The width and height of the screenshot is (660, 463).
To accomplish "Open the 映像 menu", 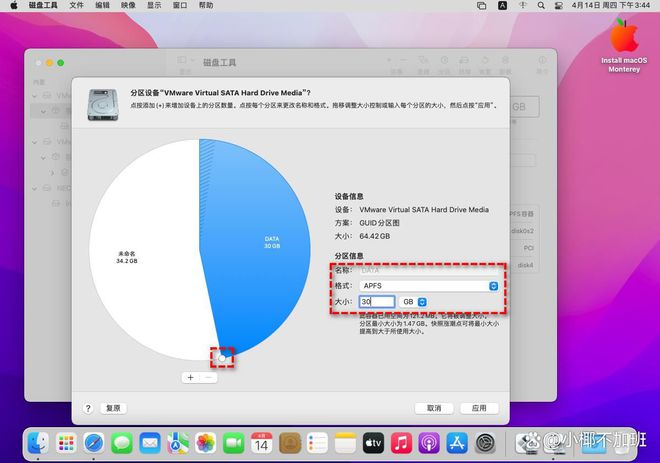I will [x=128, y=5].
